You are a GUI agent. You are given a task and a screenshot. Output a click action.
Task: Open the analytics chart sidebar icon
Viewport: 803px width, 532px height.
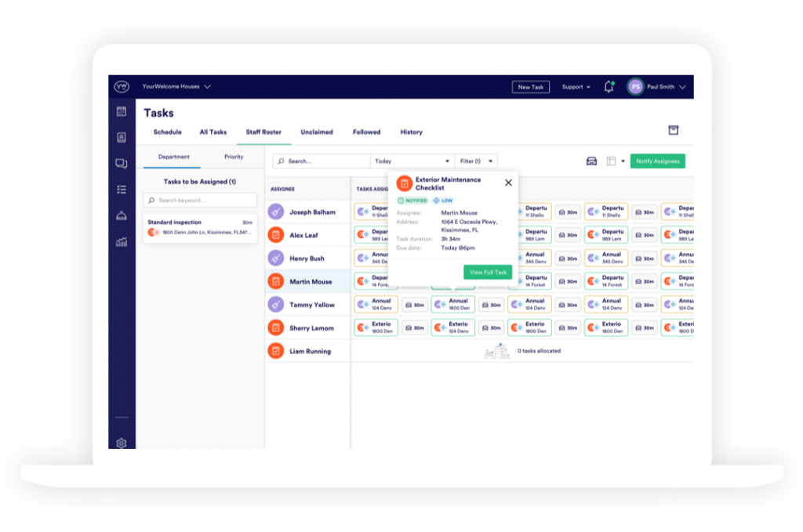[x=122, y=242]
